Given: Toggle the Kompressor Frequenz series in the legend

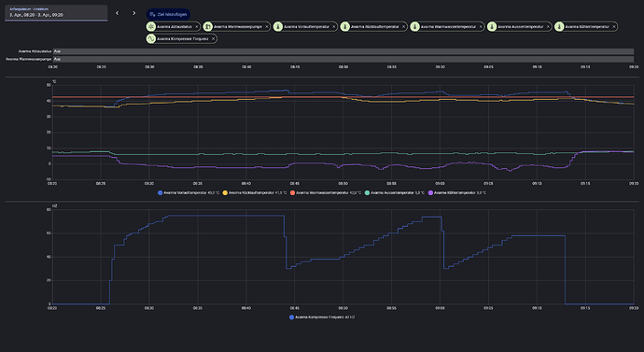Looking at the screenshot, I should 322,317.
